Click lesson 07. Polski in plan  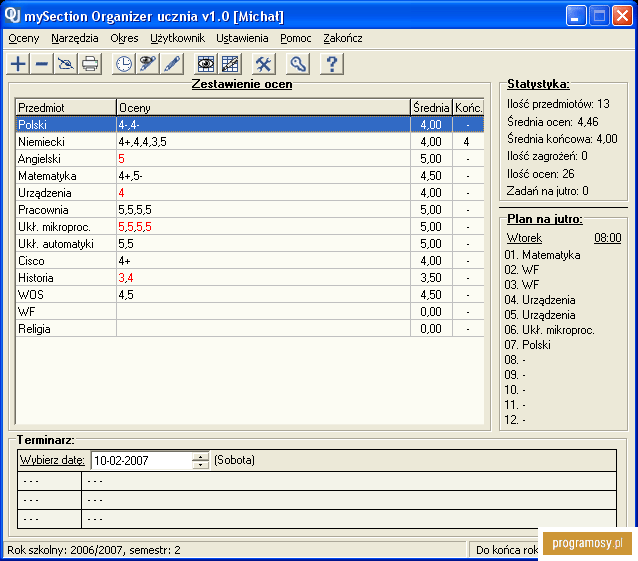(527, 345)
